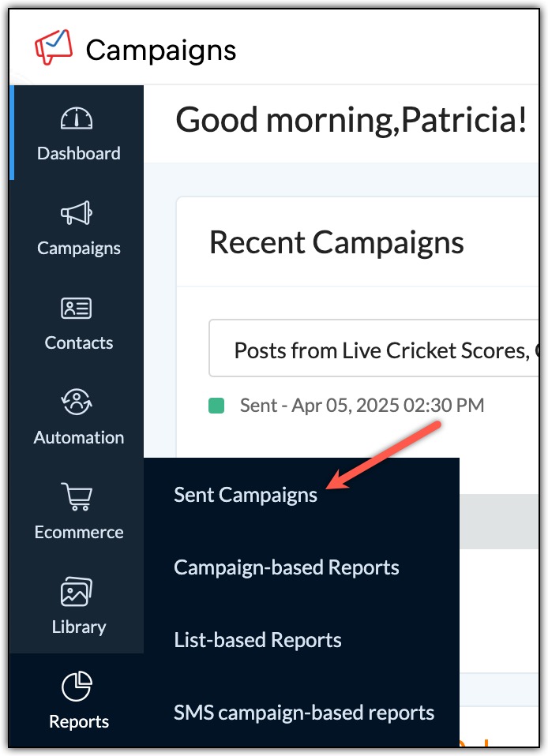Click the Automation icon in the sidebar
The image size is (548, 756).
click(x=78, y=403)
